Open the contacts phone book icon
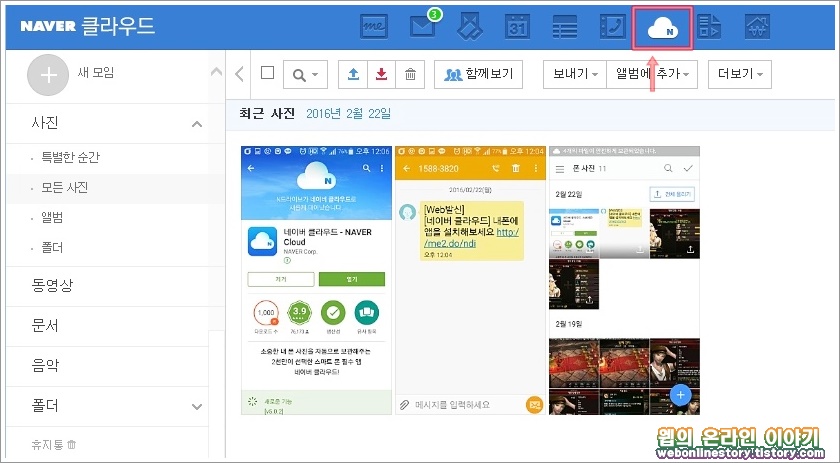Image resolution: width=840 pixels, height=463 pixels. 613,26
